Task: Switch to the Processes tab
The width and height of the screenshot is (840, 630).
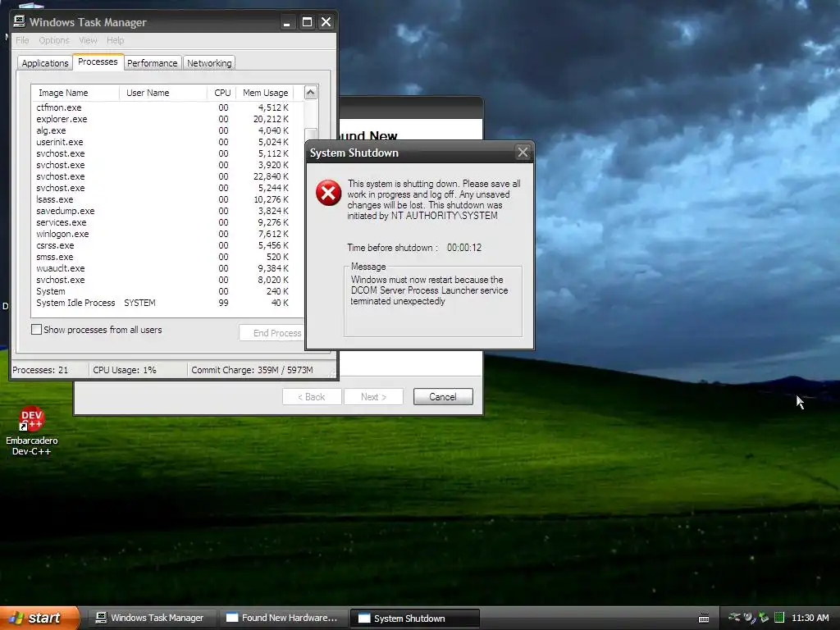Action: tap(98, 62)
